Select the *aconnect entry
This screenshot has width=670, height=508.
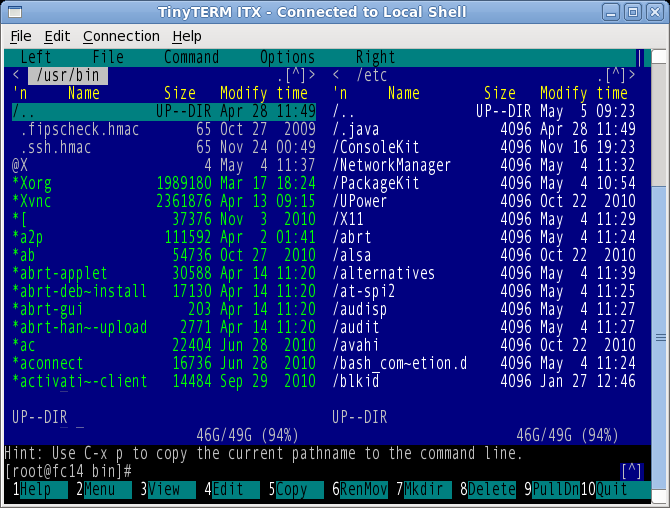[x=164, y=363]
